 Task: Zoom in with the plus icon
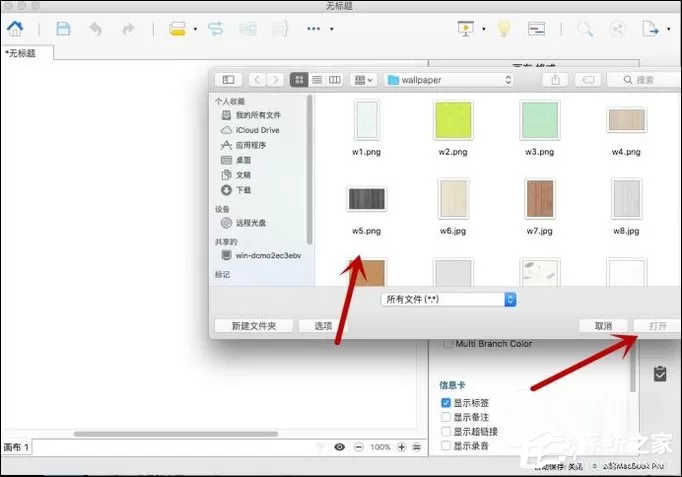pyautogui.click(x=401, y=447)
